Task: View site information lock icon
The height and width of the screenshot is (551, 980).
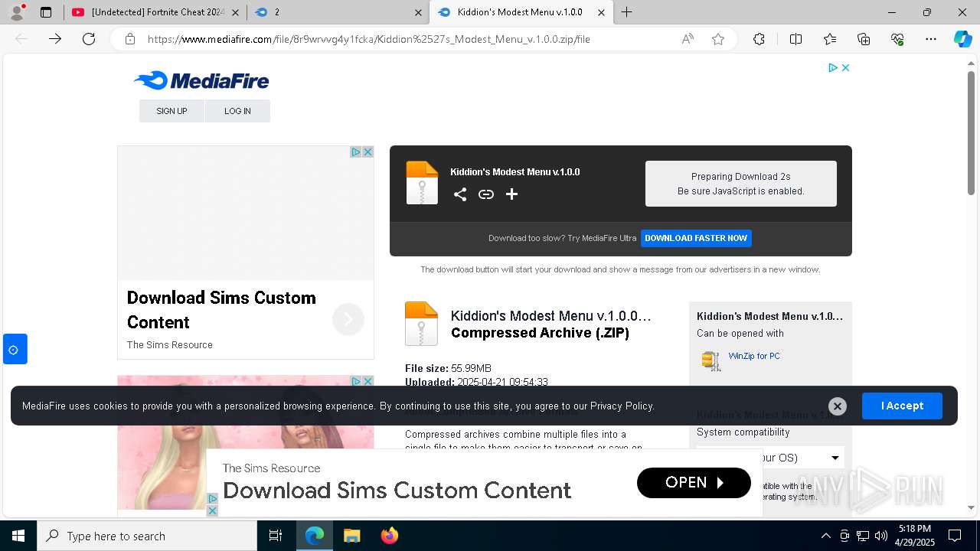Action: 130,39
